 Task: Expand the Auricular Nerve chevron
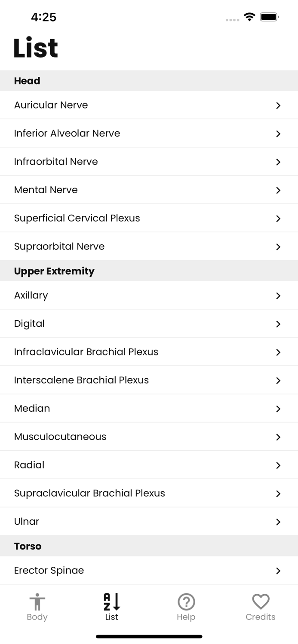click(278, 105)
